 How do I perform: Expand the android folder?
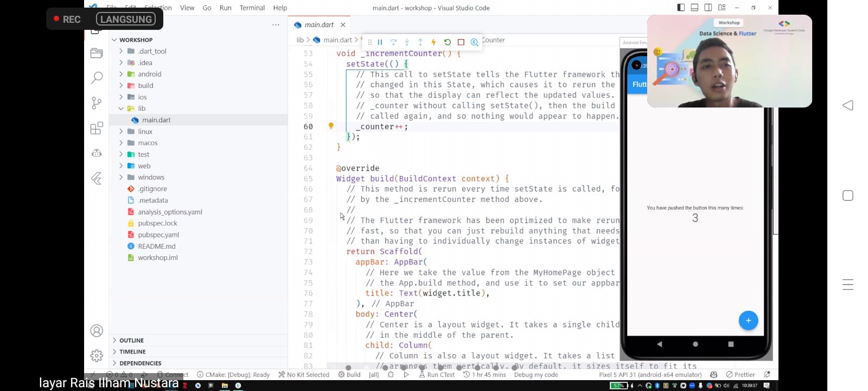(149, 74)
